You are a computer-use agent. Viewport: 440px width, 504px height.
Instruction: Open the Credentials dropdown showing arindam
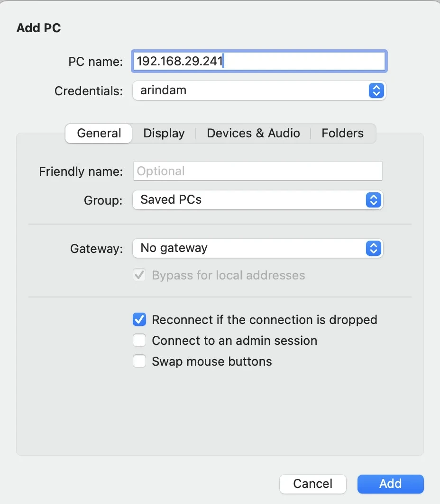[259, 90]
